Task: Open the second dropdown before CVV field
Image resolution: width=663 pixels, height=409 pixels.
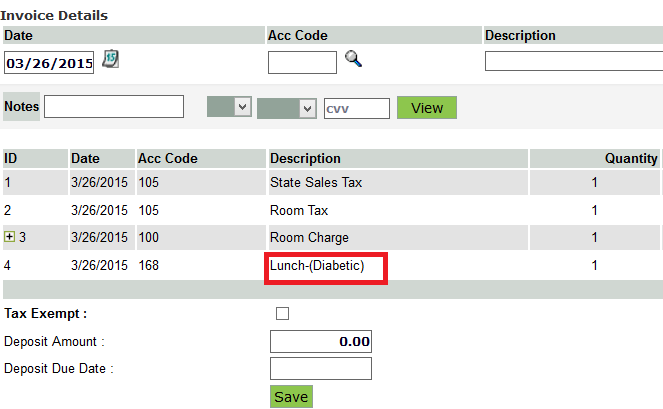Action: coord(287,108)
